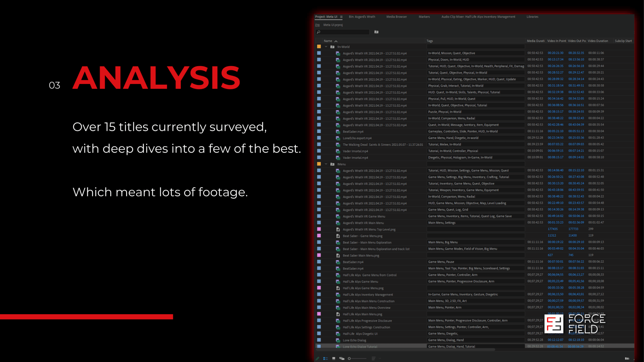This screenshot has width=644, height=362.
Task: Switch to the Project: Meta UI tab
Action: pos(326,17)
